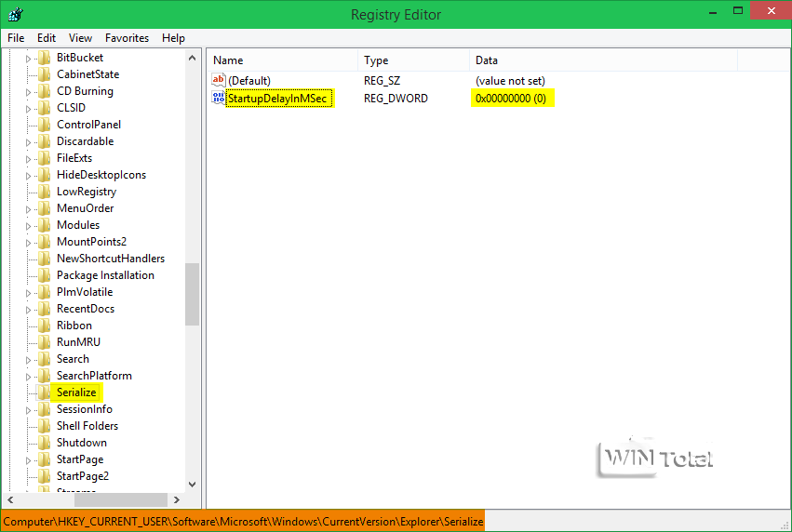Click the tree scrollbar up arrow
This screenshot has width=792, height=532.
click(192, 58)
